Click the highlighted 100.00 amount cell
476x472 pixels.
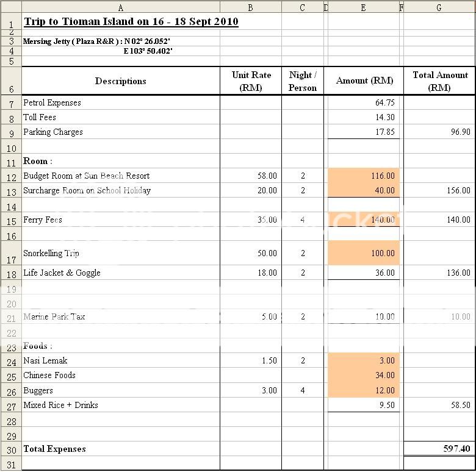click(364, 253)
